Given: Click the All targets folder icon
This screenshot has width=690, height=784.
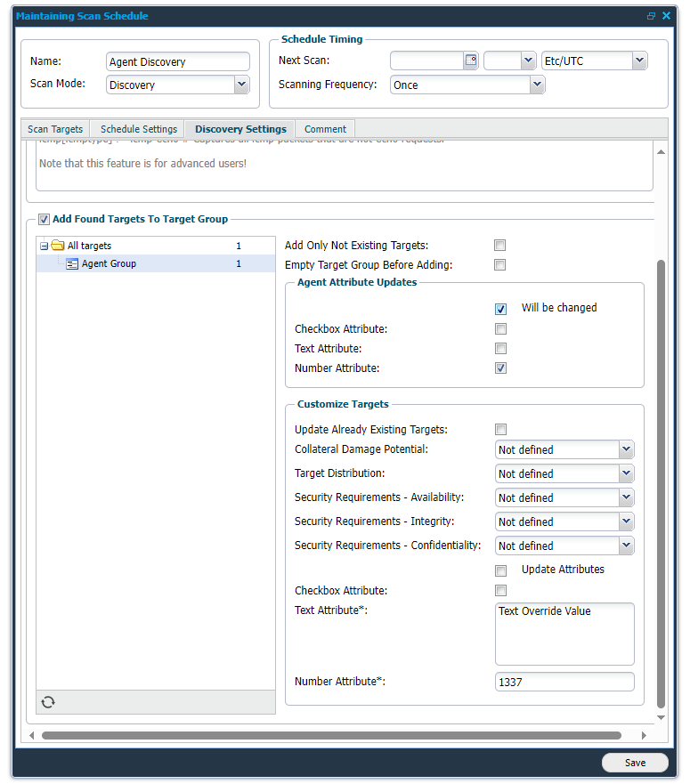Looking at the screenshot, I should point(58,246).
